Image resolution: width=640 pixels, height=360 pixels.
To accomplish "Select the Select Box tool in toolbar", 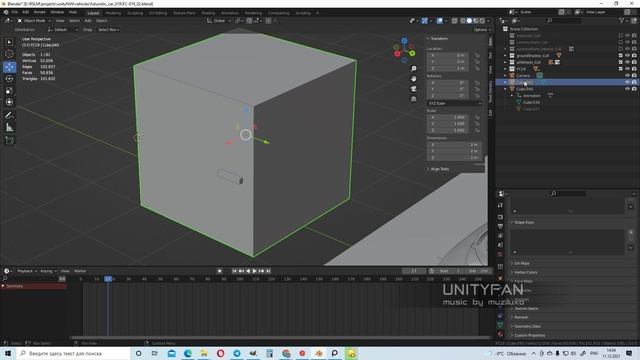I will 9,42.
